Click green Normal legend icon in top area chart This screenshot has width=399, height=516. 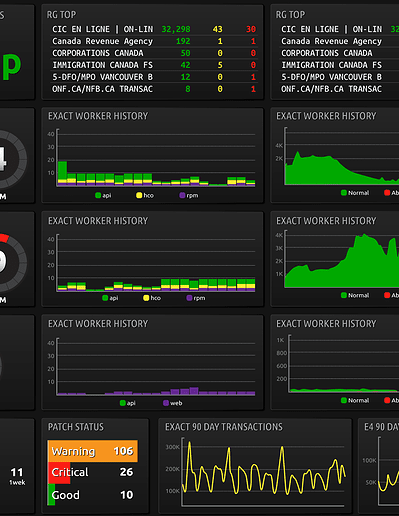coord(344,193)
